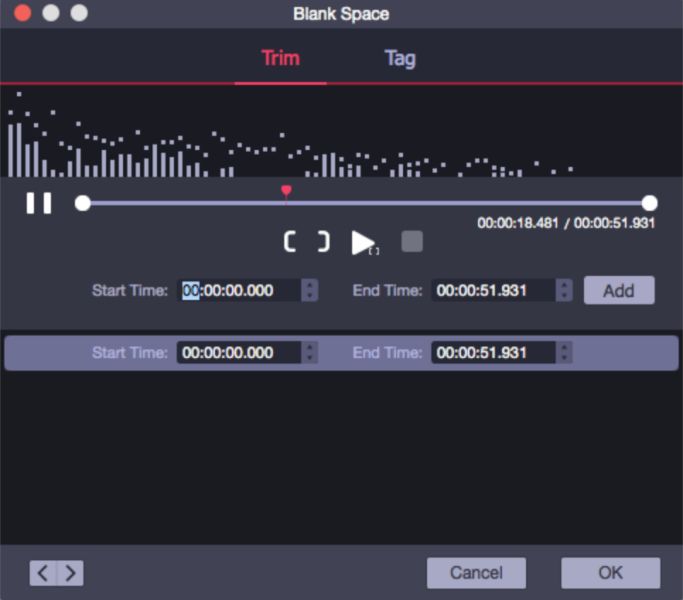Decrease upper Start Time with stepper down arrow
This screenshot has width=683, height=600.
(x=310, y=296)
